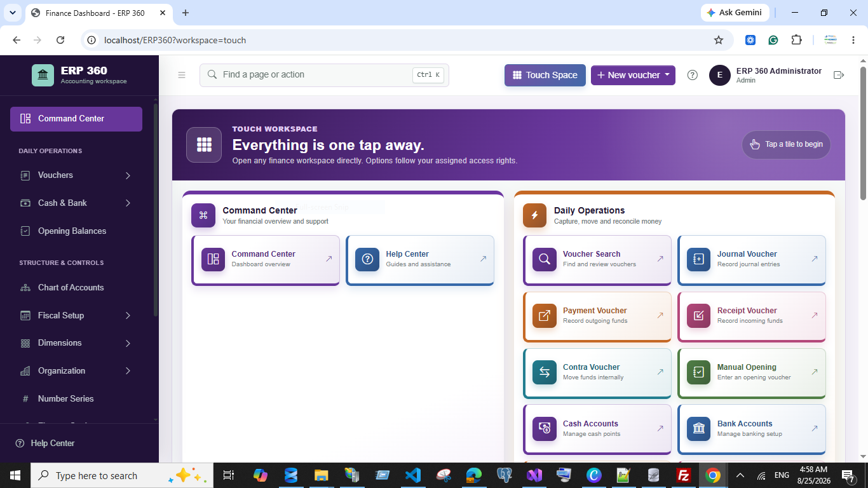Open FileZilla from the taskbar

[684, 475]
